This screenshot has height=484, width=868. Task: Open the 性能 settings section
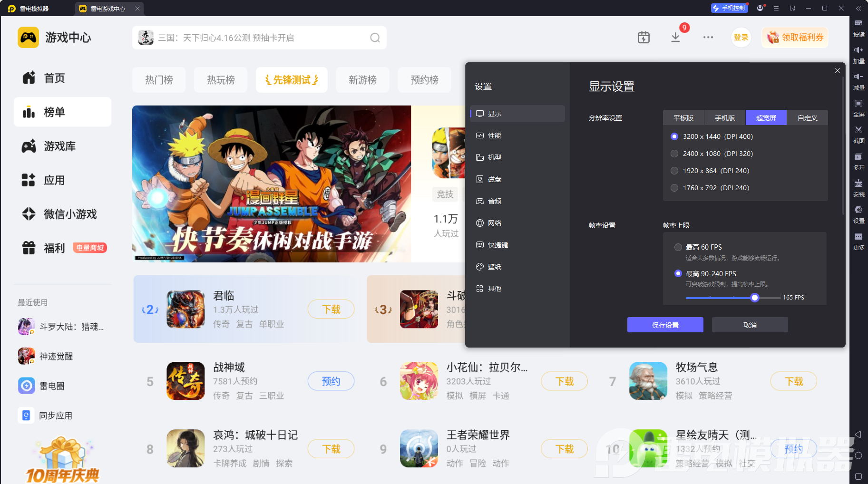tap(517, 136)
